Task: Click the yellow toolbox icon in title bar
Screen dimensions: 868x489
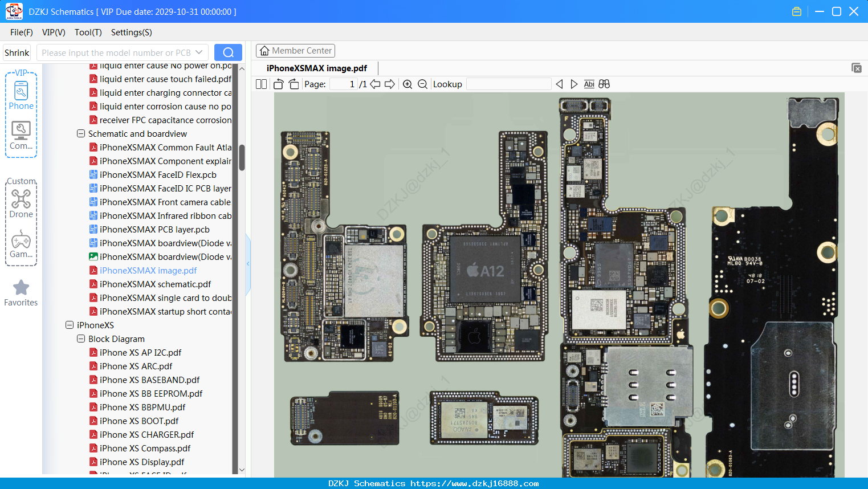Action: 797,11
